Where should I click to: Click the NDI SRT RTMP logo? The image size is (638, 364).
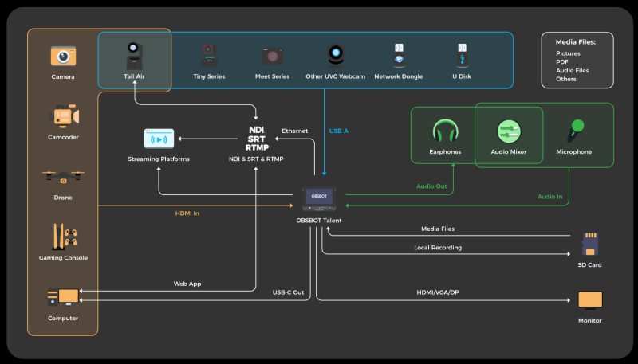click(257, 139)
